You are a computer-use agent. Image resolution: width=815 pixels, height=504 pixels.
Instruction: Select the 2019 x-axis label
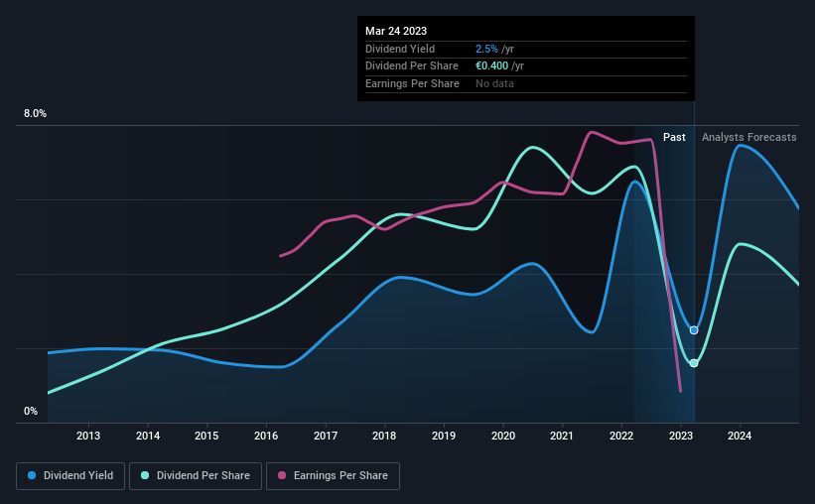point(444,436)
